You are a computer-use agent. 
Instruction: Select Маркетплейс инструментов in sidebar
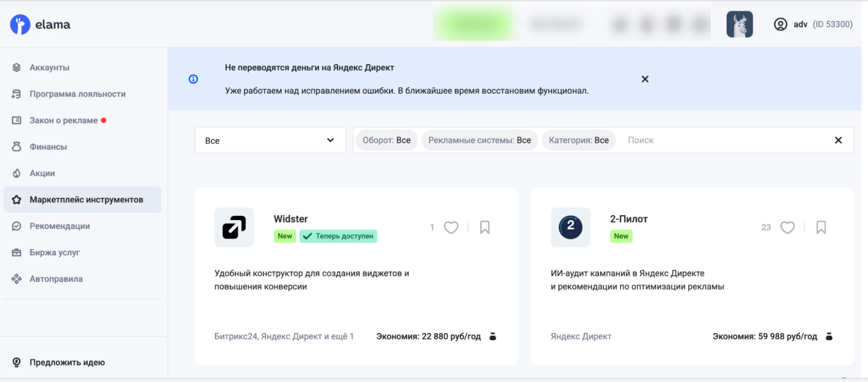[83, 199]
